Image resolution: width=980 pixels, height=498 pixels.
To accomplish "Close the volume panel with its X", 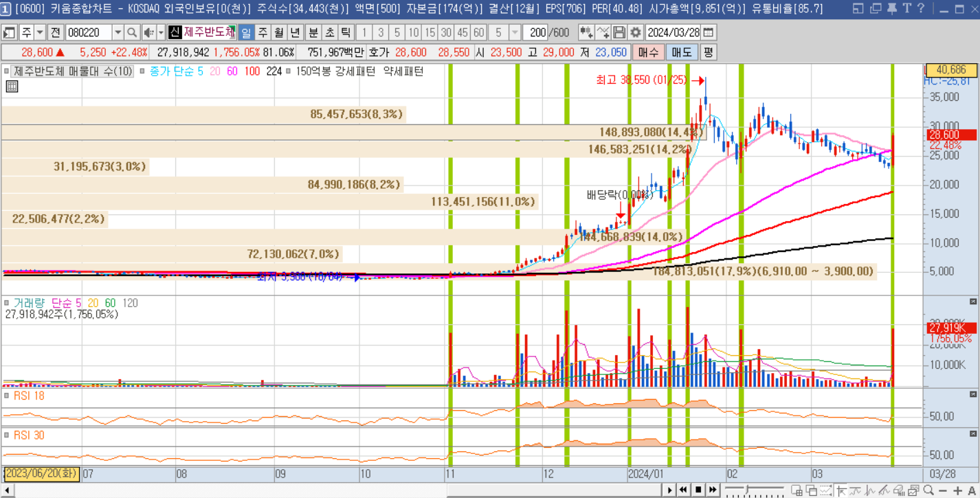I will [x=972, y=302].
